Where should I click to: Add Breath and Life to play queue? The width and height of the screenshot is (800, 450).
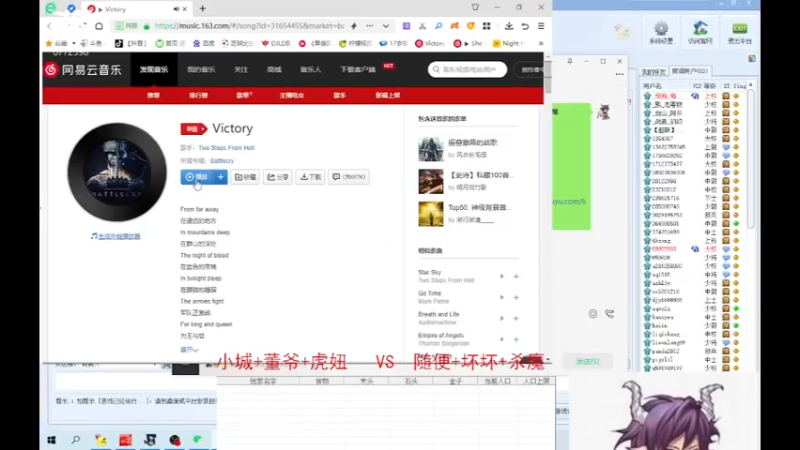point(516,318)
